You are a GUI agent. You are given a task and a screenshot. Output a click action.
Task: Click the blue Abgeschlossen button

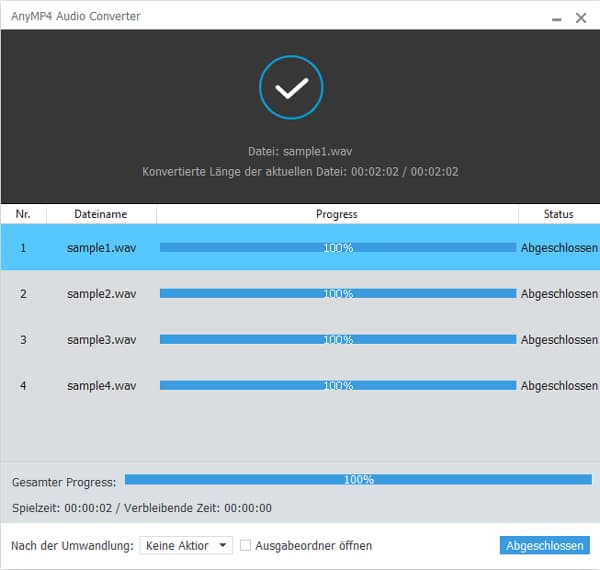tap(545, 545)
